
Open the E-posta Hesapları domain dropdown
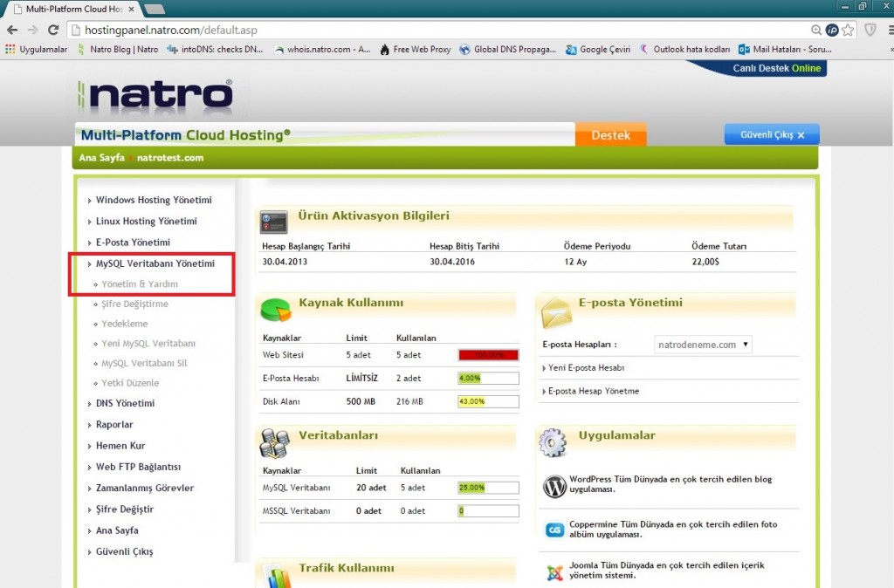coord(703,345)
